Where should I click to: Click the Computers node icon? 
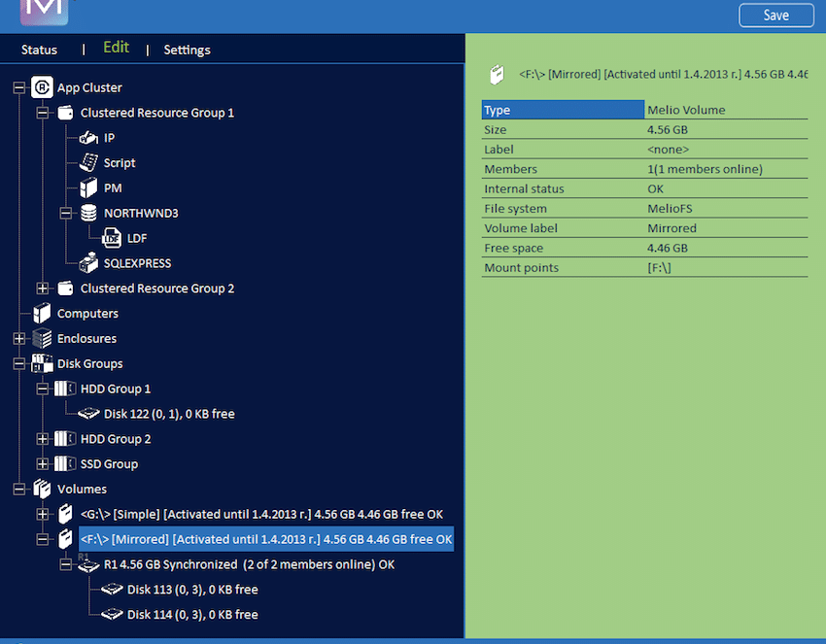tap(42, 314)
